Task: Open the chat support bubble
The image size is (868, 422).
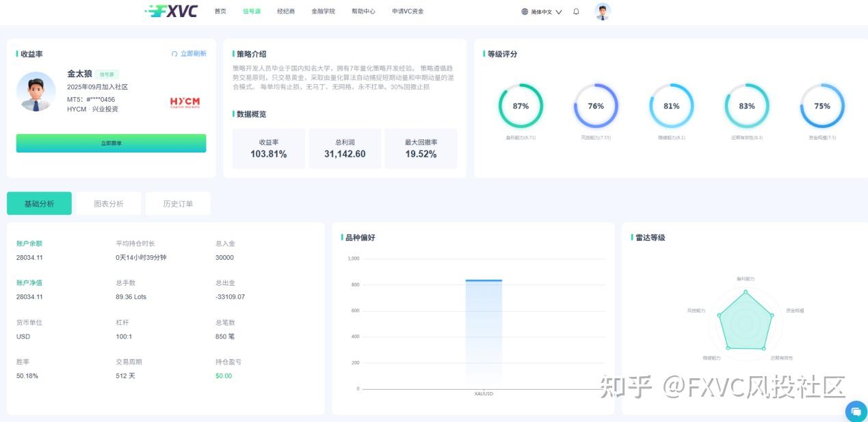Action: click(x=856, y=412)
